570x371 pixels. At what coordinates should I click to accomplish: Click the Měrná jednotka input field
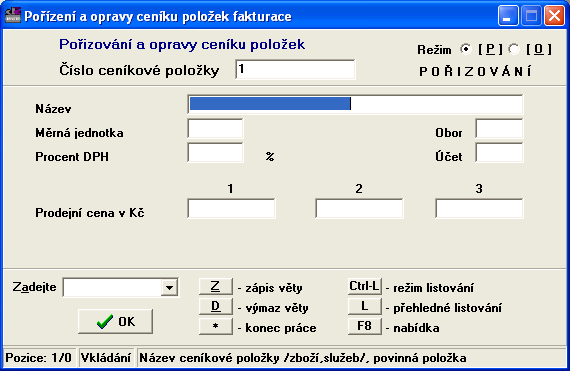[216, 128]
